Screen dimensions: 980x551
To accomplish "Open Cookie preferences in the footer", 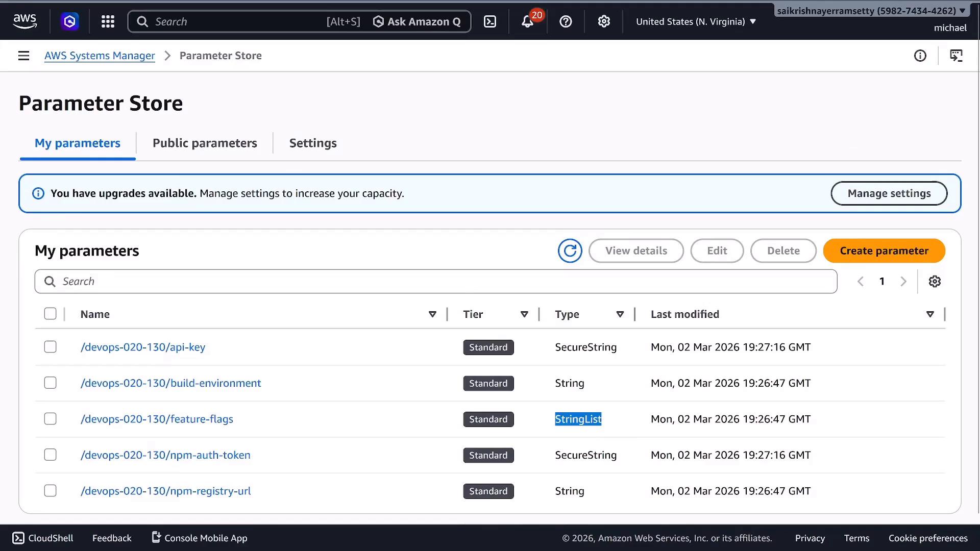I will coord(928,538).
